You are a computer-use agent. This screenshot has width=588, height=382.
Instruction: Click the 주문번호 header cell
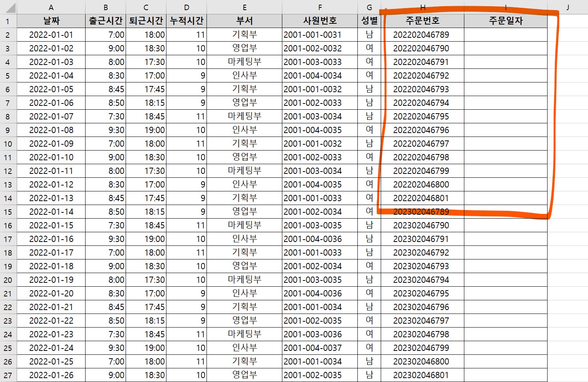423,21
